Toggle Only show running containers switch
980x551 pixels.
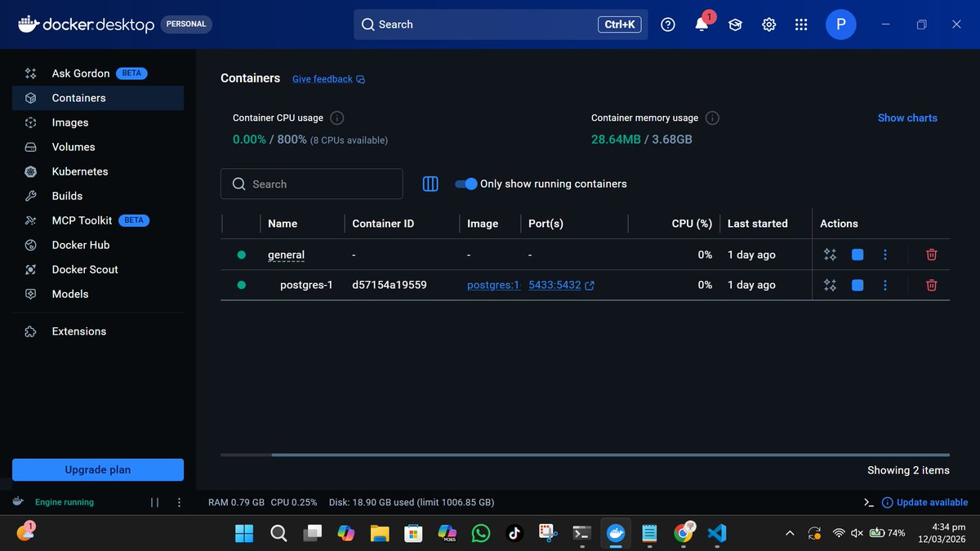pos(465,184)
